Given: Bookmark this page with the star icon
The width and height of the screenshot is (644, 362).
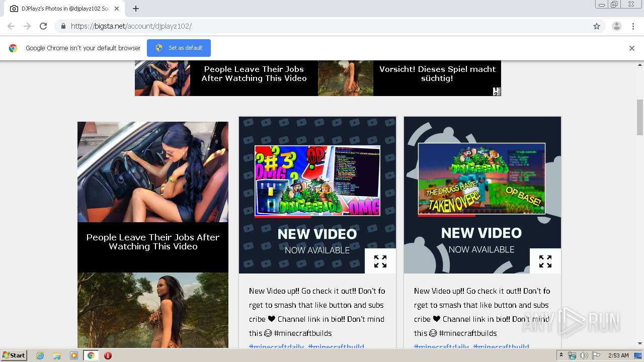Looking at the screenshot, I should [597, 26].
